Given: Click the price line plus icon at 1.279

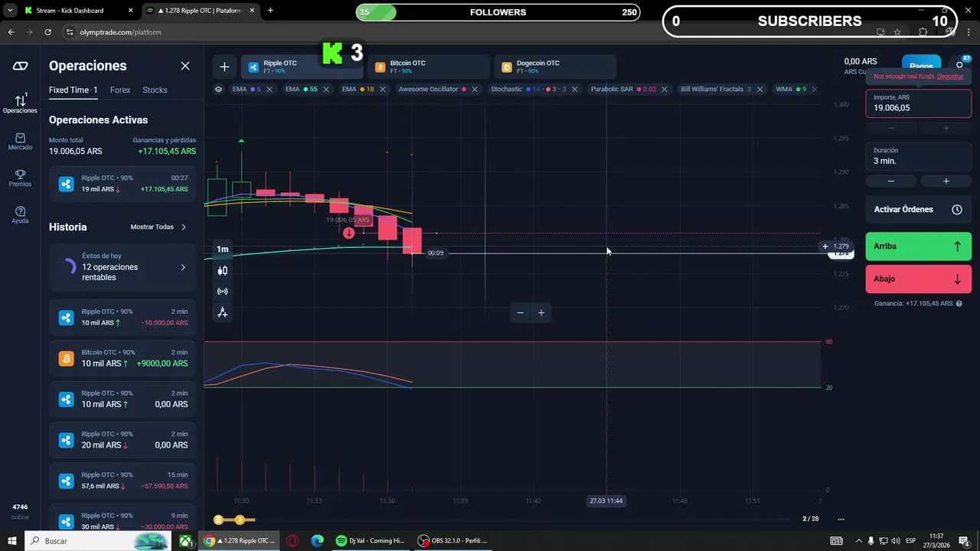Looking at the screenshot, I should [825, 246].
